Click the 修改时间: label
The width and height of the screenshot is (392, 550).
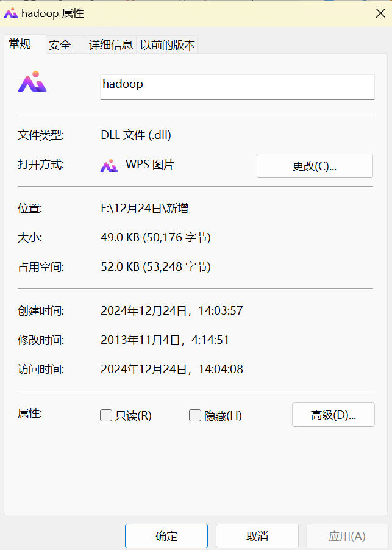point(41,340)
